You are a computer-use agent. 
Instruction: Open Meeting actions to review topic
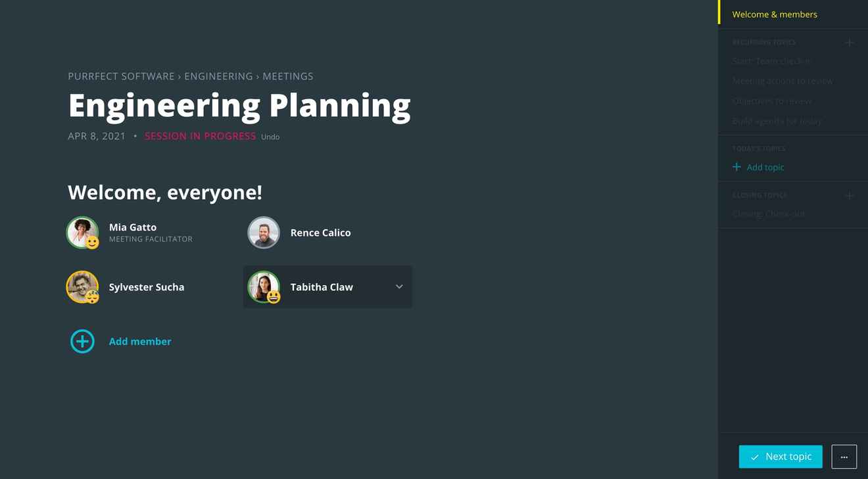[783, 81]
